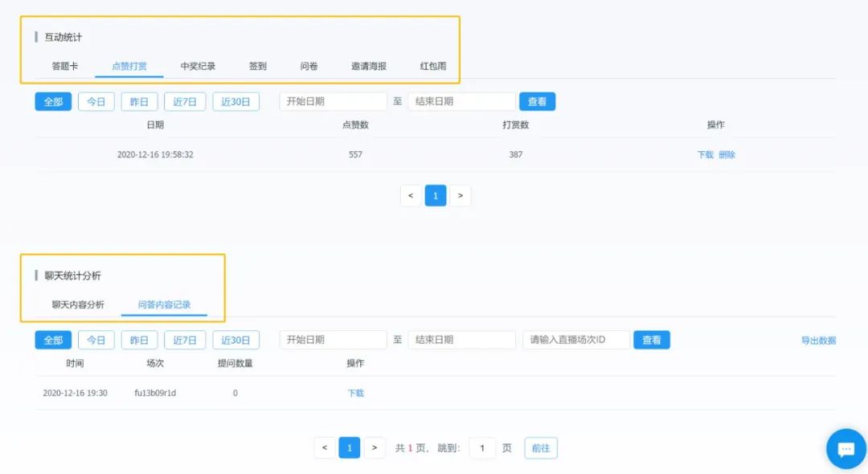
Task: Select the 中奖纪录 tab
Action: [198, 66]
